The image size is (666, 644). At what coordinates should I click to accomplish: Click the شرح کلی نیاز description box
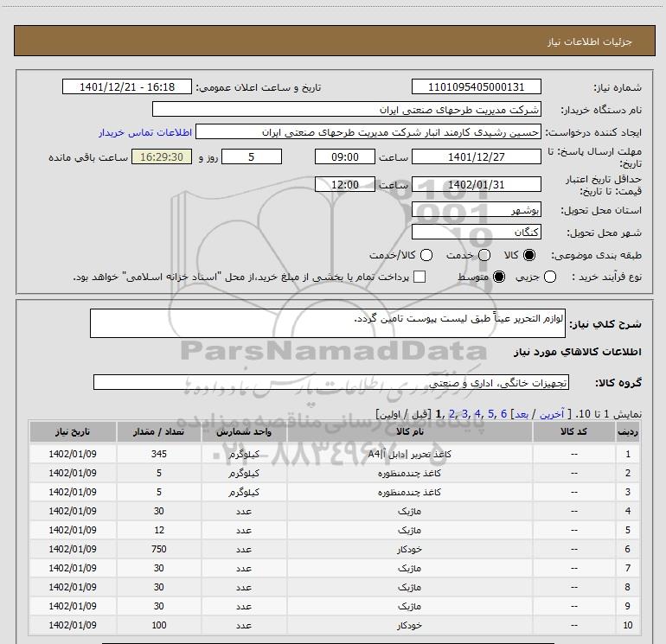(x=328, y=323)
